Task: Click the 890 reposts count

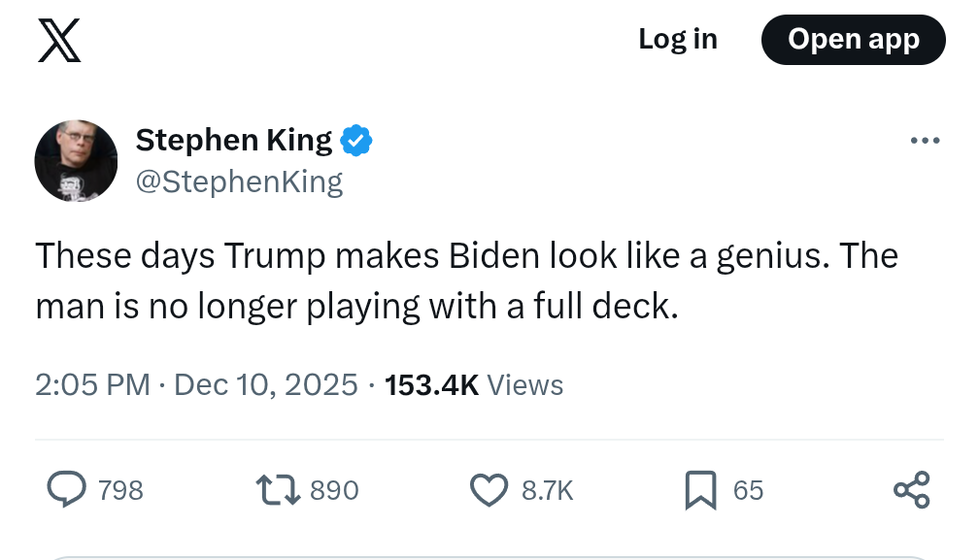Action: (x=334, y=490)
